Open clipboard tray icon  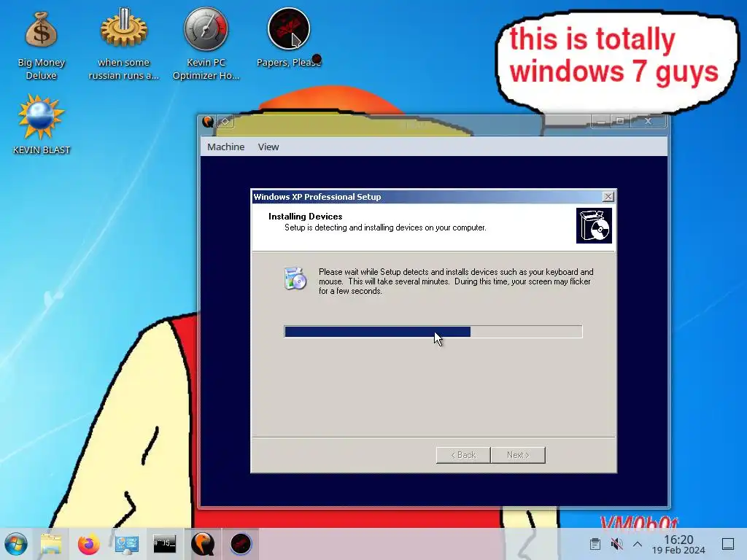pos(595,544)
